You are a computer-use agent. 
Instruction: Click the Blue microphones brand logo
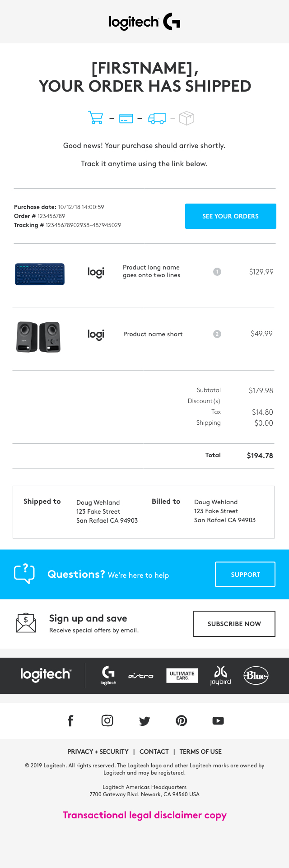(256, 676)
